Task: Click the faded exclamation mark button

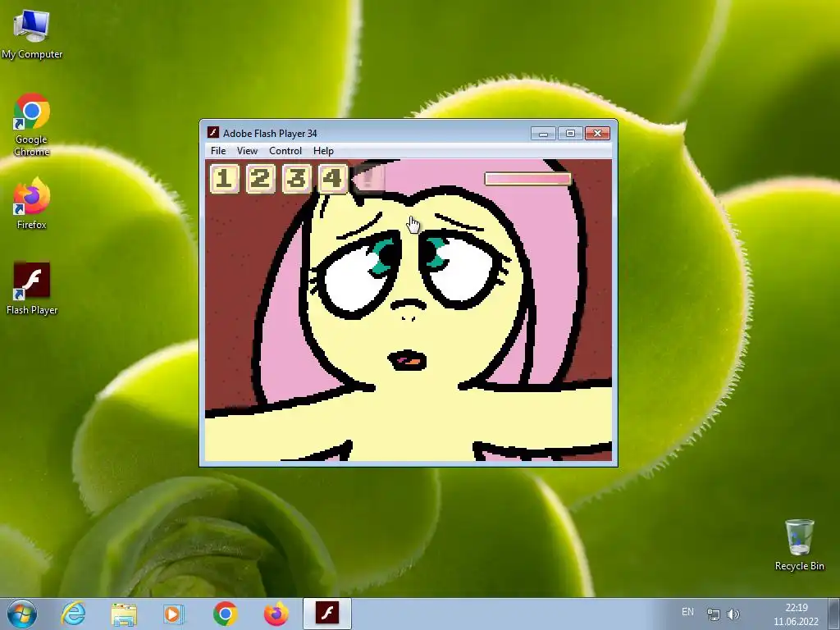Action: click(368, 178)
